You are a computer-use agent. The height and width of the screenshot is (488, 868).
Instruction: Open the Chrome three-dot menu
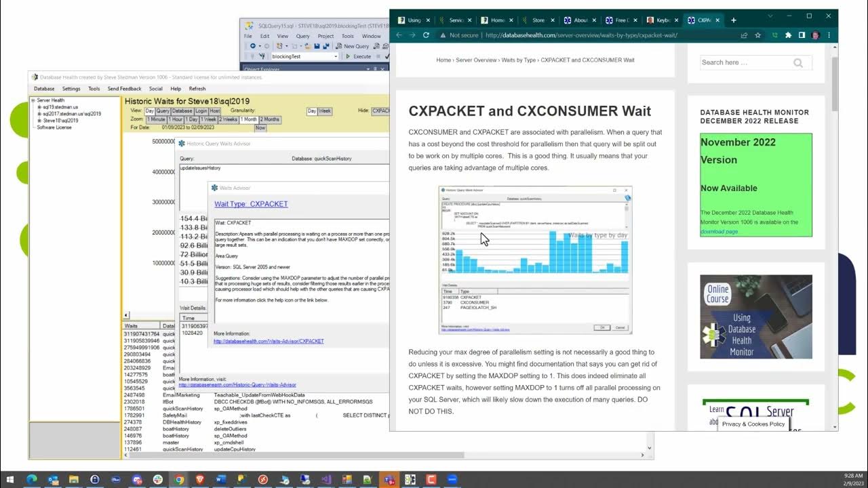[829, 35]
